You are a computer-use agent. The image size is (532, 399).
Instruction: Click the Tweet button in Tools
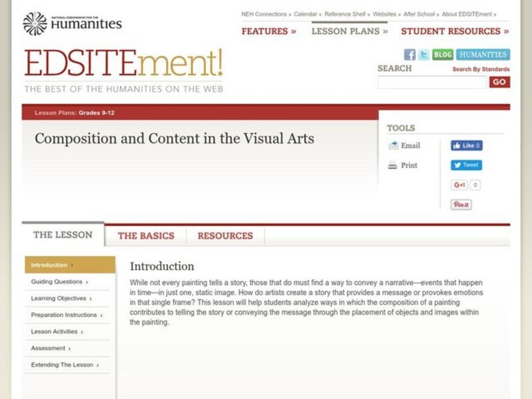[x=466, y=166]
